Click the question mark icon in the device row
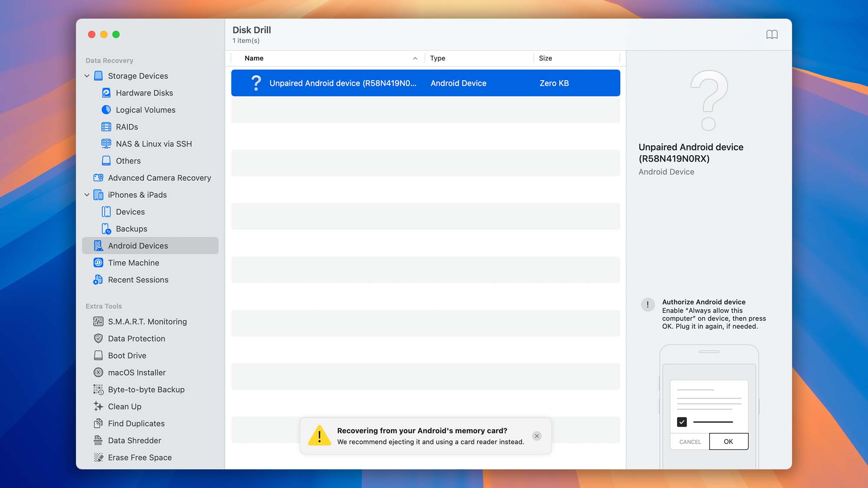Screen dimensions: 868x488 pos(256,83)
